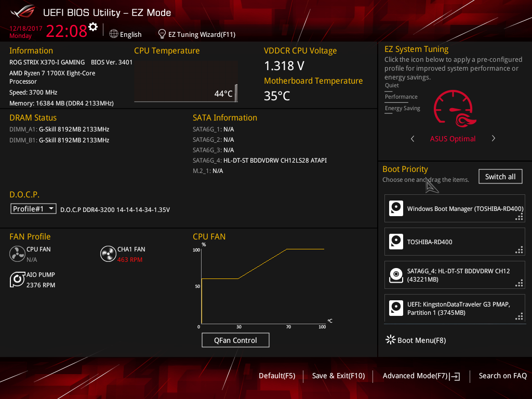
Task: Click the drag handle on SATA6G_4 entry
Action: click(519, 284)
